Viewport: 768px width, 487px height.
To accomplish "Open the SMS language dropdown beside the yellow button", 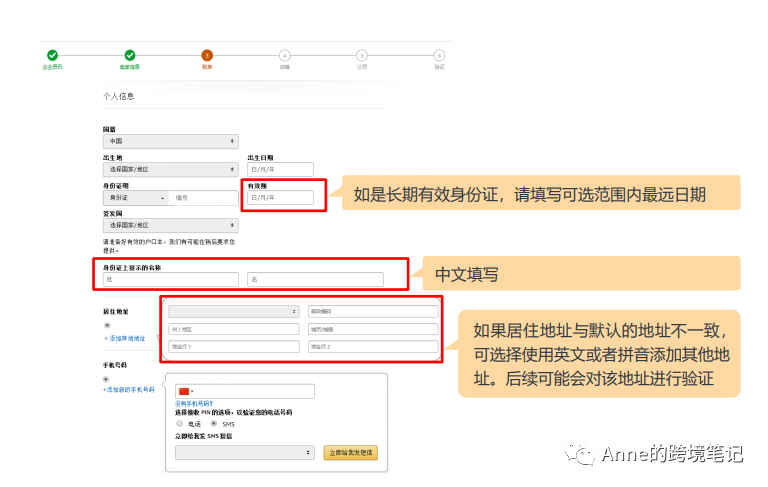I will click(x=245, y=453).
